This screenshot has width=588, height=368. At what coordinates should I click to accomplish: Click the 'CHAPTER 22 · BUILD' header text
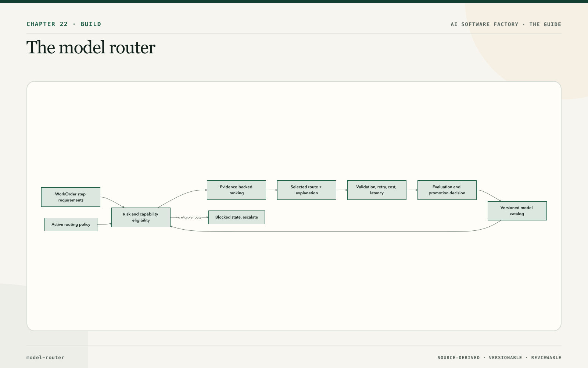(x=64, y=24)
